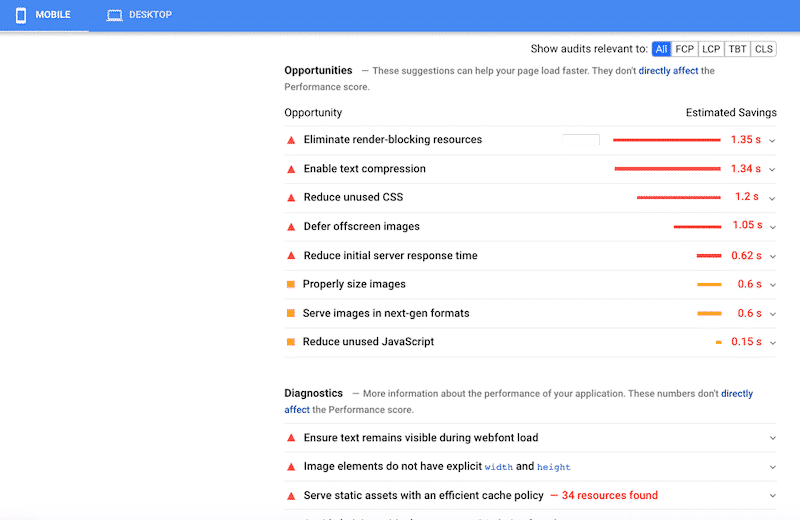Switch to the MOBILE tab

[x=44, y=15]
